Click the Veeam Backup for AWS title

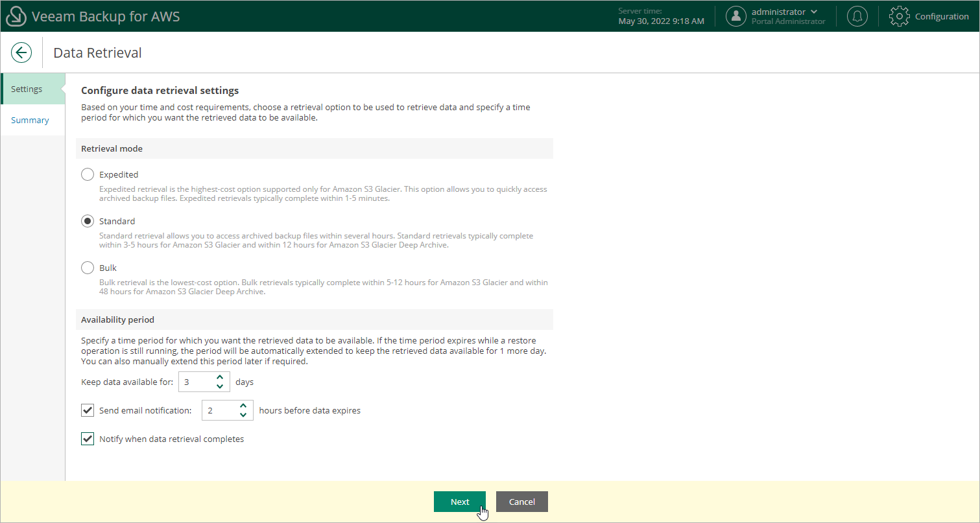coord(106,16)
